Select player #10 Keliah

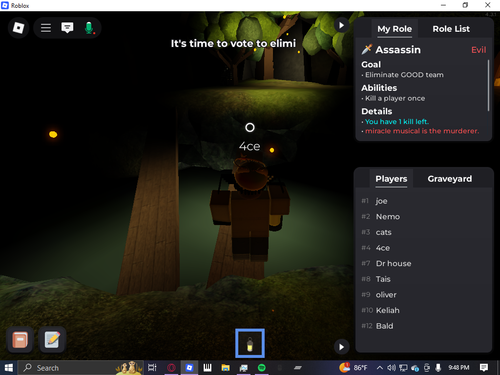click(x=423, y=310)
